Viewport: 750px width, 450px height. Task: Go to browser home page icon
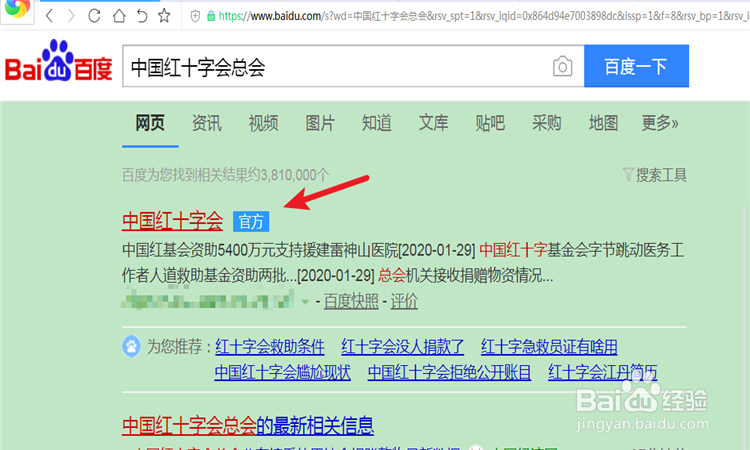(x=119, y=16)
